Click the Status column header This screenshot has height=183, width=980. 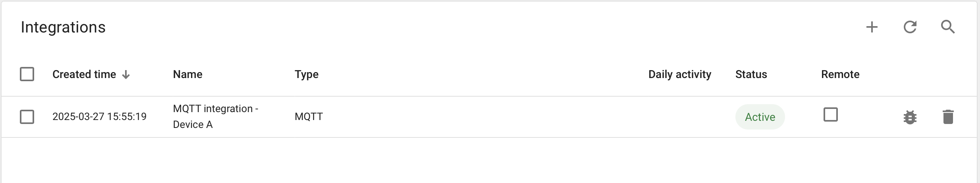click(x=751, y=74)
